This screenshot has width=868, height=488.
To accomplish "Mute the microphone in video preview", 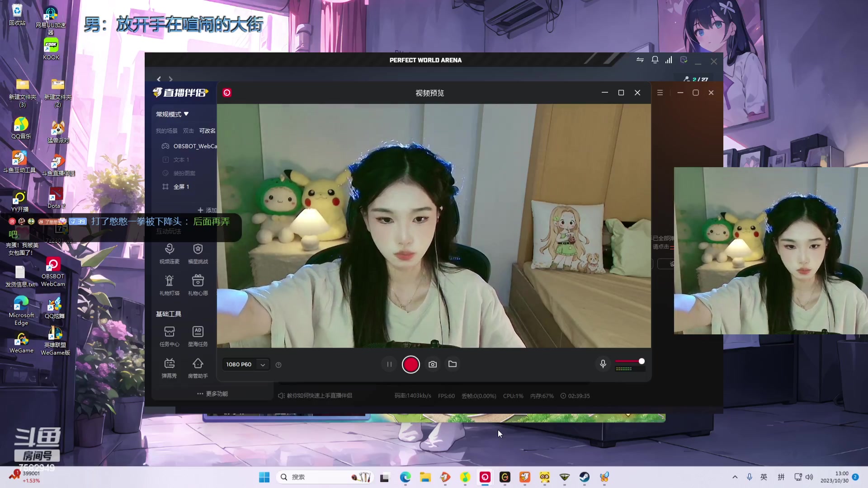I will tap(603, 364).
